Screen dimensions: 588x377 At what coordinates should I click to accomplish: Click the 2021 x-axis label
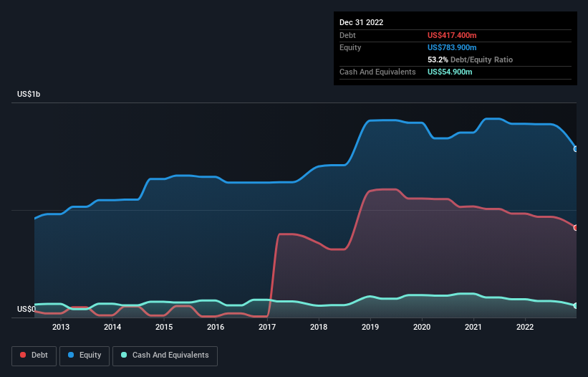point(473,327)
